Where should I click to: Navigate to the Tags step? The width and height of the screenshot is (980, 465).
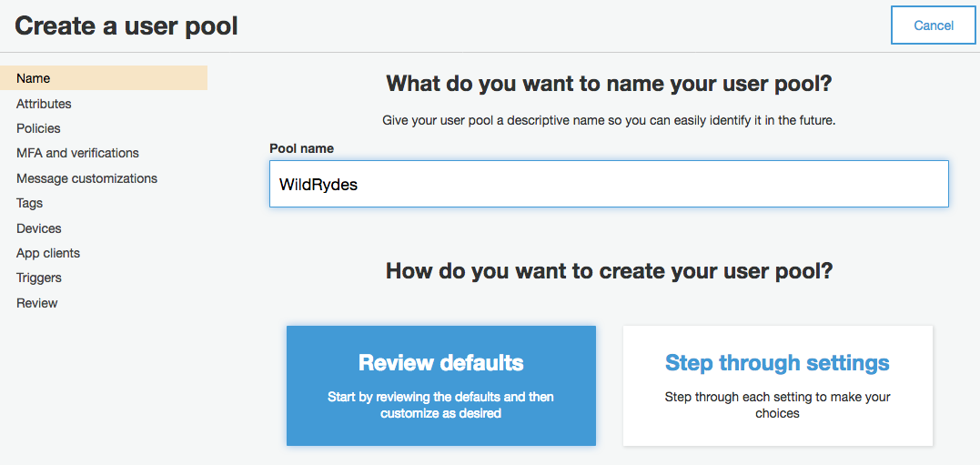point(29,203)
